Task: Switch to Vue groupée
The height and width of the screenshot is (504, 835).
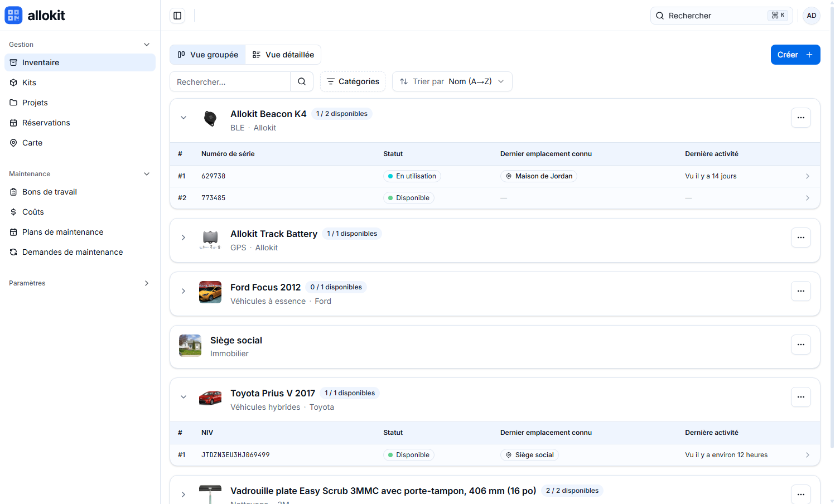Action: (x=207, y=55)
